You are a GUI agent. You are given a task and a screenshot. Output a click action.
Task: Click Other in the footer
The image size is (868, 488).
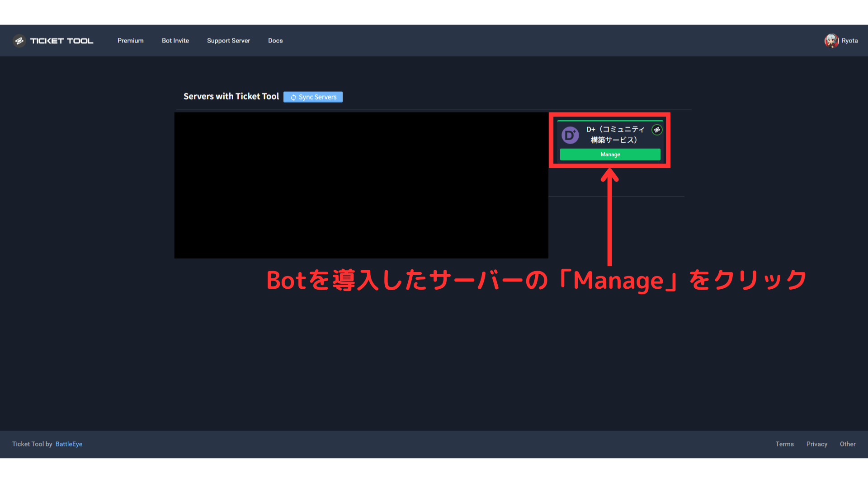[x=848, y=444]
